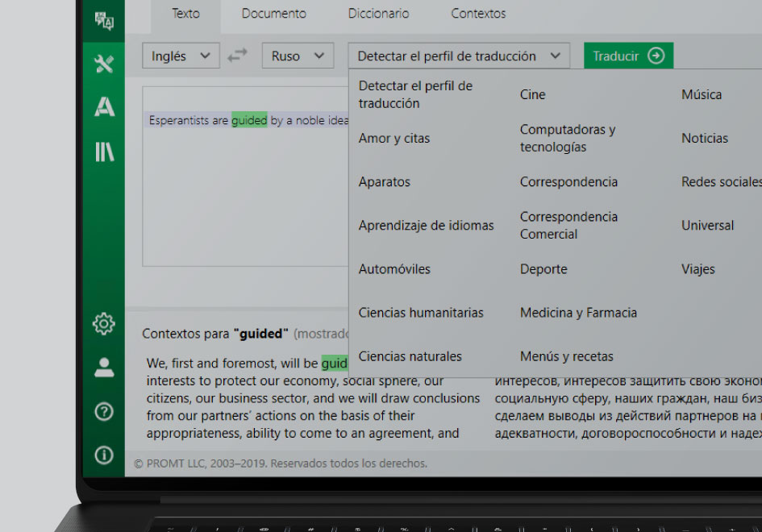Image resolution: width=762 pixels, height=532 pixels.
Task: Swap languages using the arrows icon
Action: [x=238, y=56]
